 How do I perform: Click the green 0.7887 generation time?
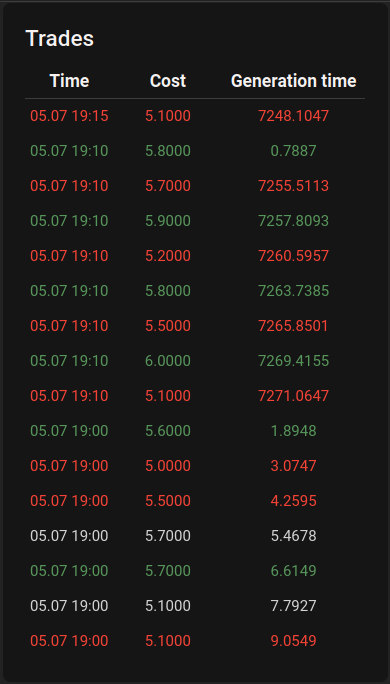click(x=294, y=151)
